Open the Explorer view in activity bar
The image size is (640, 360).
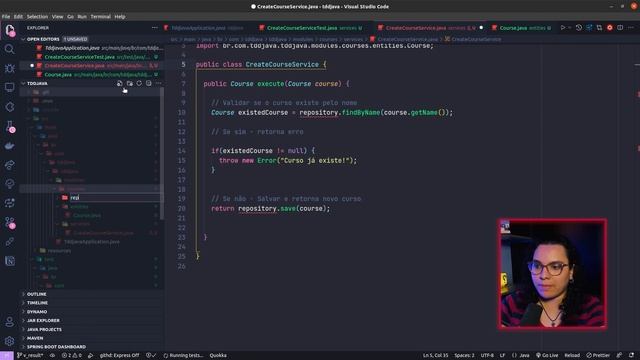pyautogui.click(x=9, y=30)
